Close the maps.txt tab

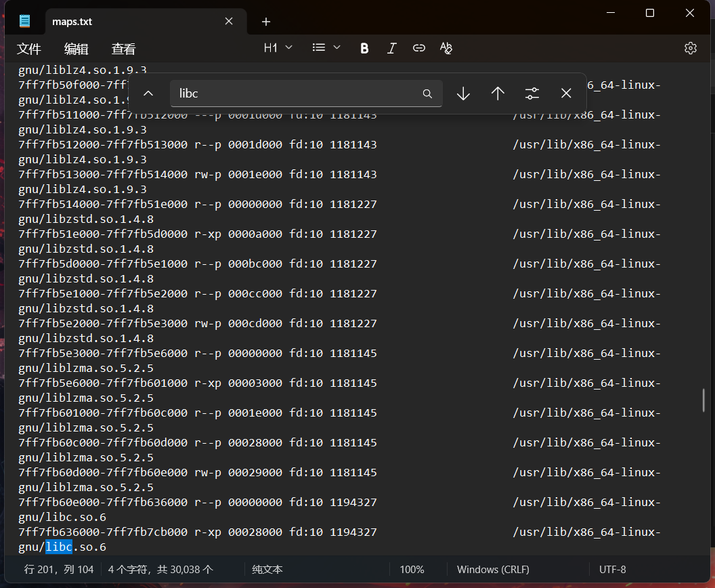point(229,22)
